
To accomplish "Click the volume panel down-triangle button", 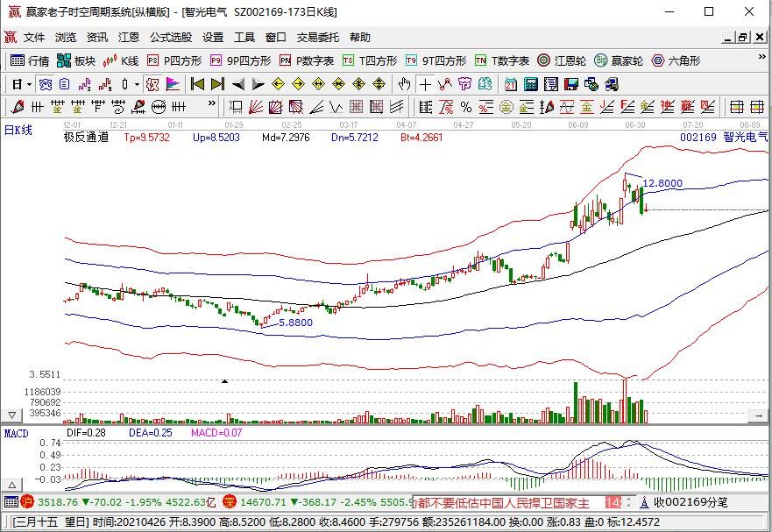I will click(x=11, y=415).
